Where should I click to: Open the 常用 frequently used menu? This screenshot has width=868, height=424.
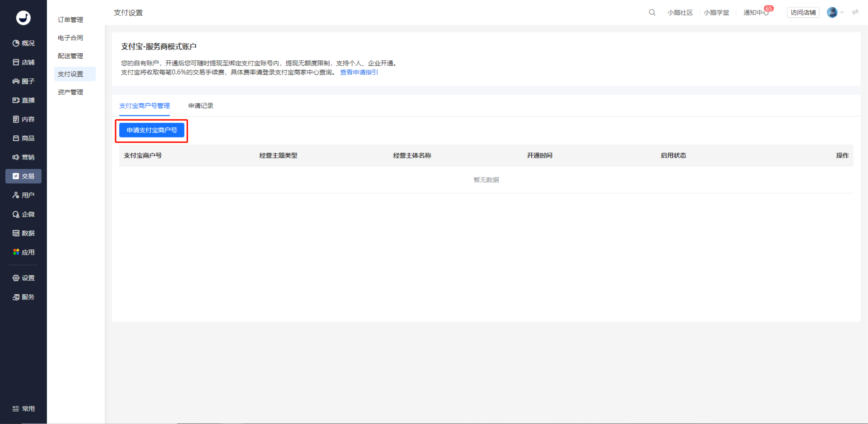tap(24, 409)
